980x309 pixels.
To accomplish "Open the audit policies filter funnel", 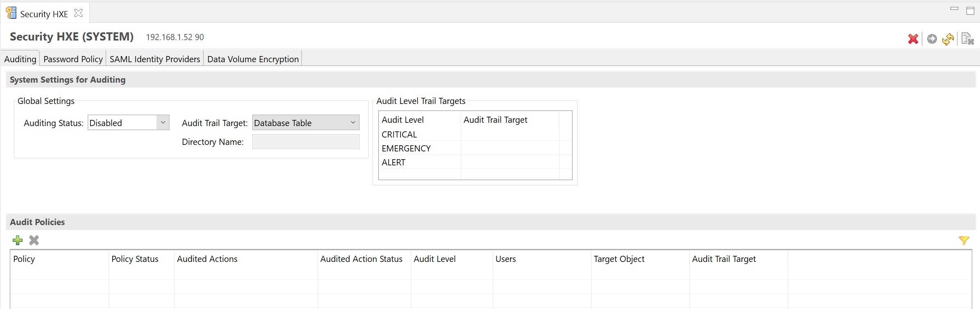I will [964, 241].
